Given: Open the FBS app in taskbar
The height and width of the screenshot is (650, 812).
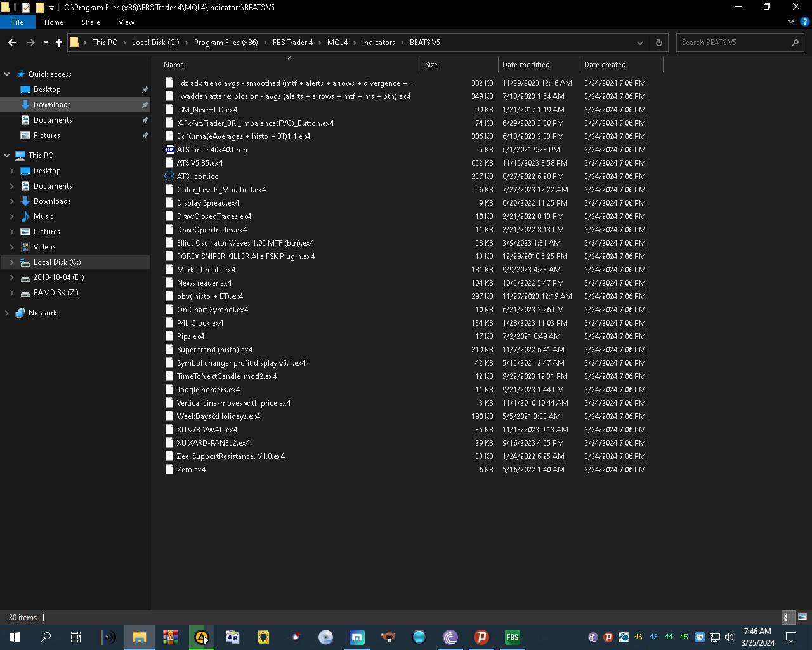Looking at the screenshot, I should [x=512, y=637].
